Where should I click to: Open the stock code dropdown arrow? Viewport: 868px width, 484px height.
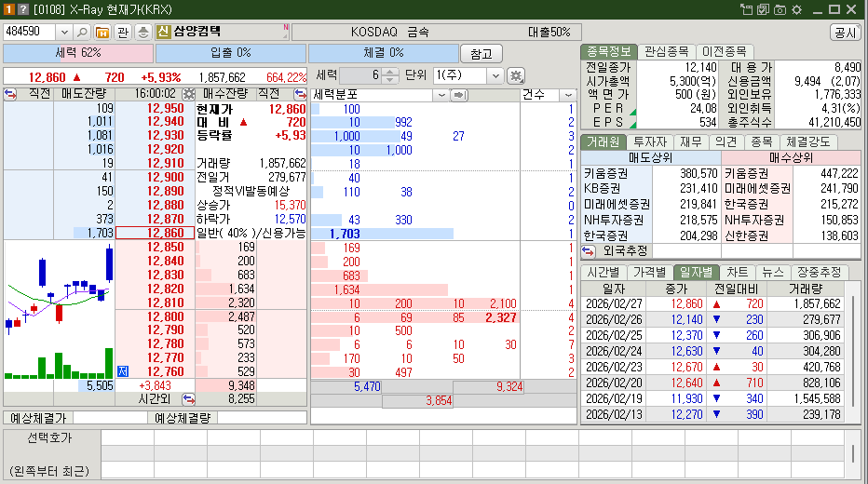pyautogui.click(x=64, y=32)
